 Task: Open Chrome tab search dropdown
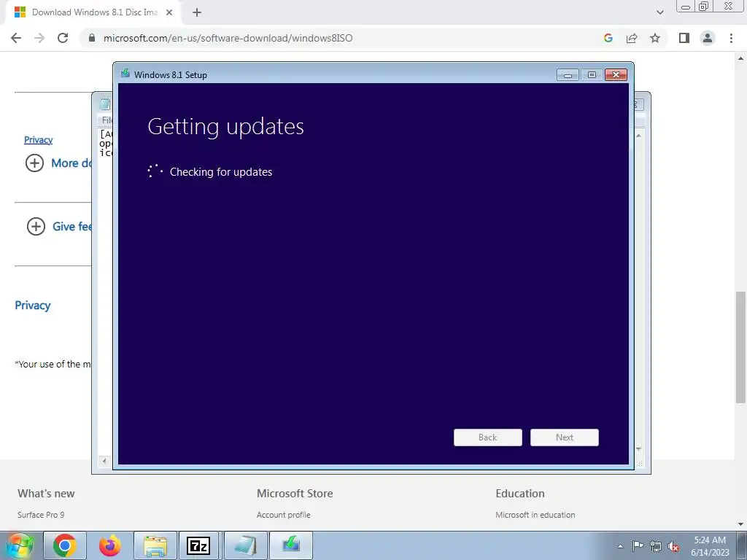(x=659, y=12)
